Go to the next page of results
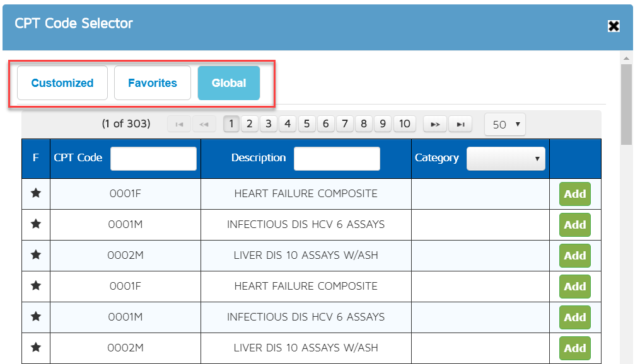Screen dimensions: 640x364 click(434, 125)
